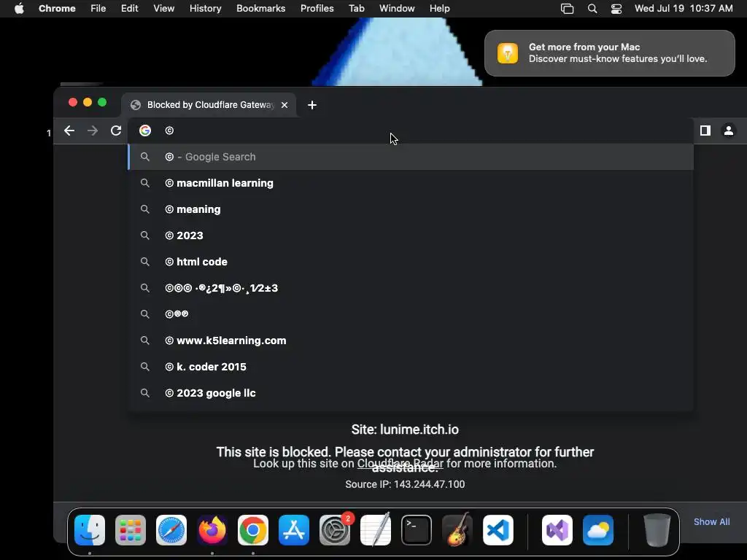Open Control Center in the menu bar
The image size is (747, 560).
tap(616, 9)
